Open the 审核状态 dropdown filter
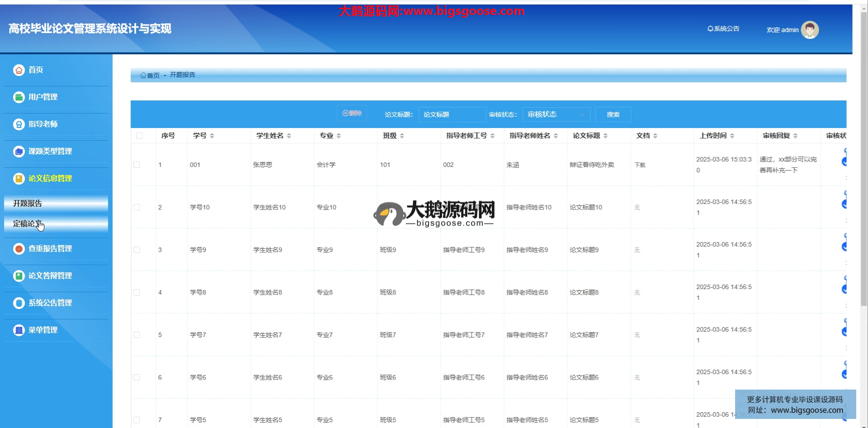 point(556,114)
